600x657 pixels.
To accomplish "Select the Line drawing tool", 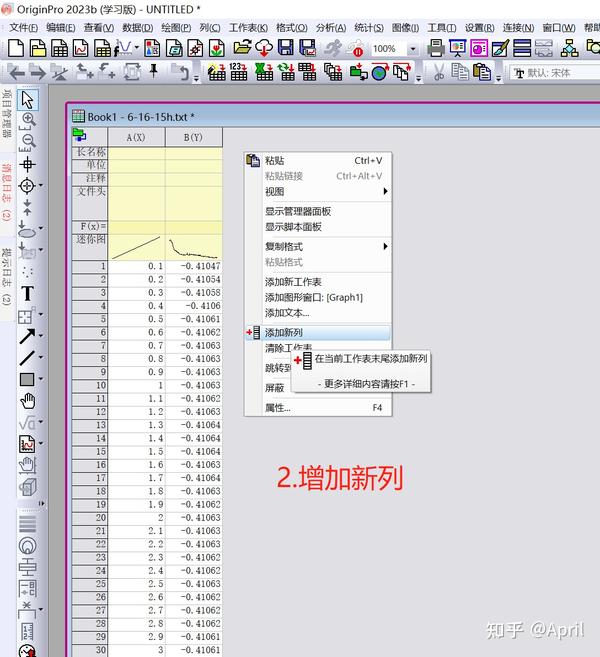I will (x=27, y=357).
